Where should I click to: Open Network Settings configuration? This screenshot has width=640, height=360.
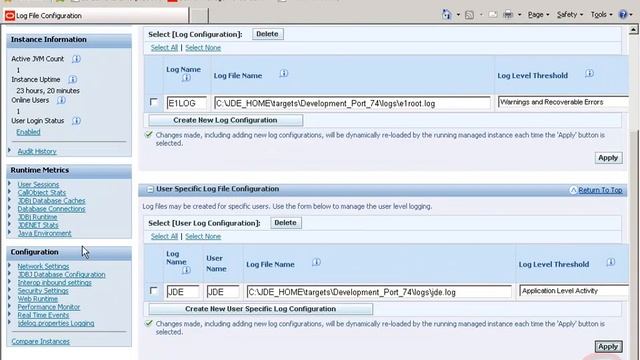click(43, 266)
